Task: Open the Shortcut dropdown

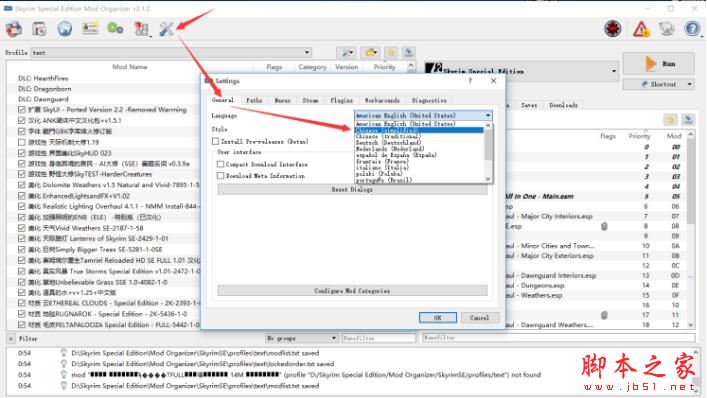Action: [x=658, y=84]
